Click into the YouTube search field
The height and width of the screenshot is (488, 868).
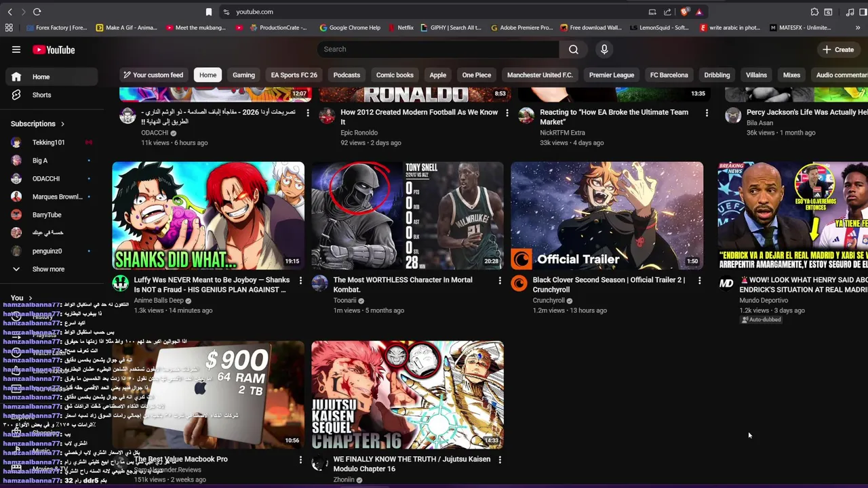pyautogui.click(x=438, y=49)
